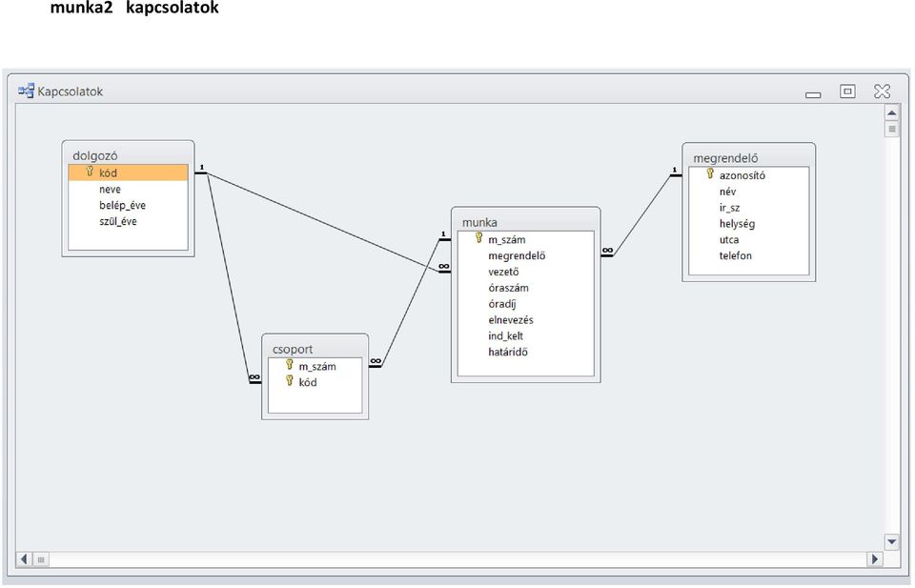Click the key icon beside kód in csoport

(x=289, y=381)
